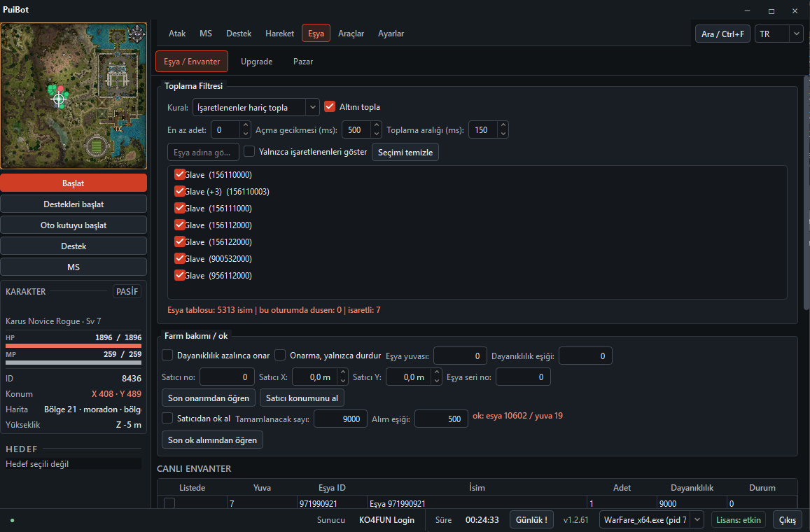This screenshot has width=810, height=532.
Task: Uncheck the Glave (+3) item checkbox
Action: [x=180, y=191]
